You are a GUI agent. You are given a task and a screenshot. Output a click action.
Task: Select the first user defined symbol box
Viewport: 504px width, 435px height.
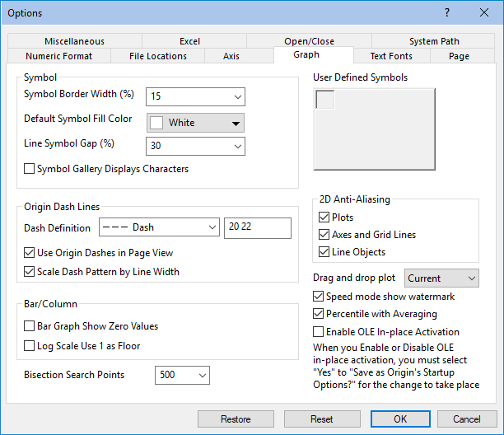click(x=325, y=100)
